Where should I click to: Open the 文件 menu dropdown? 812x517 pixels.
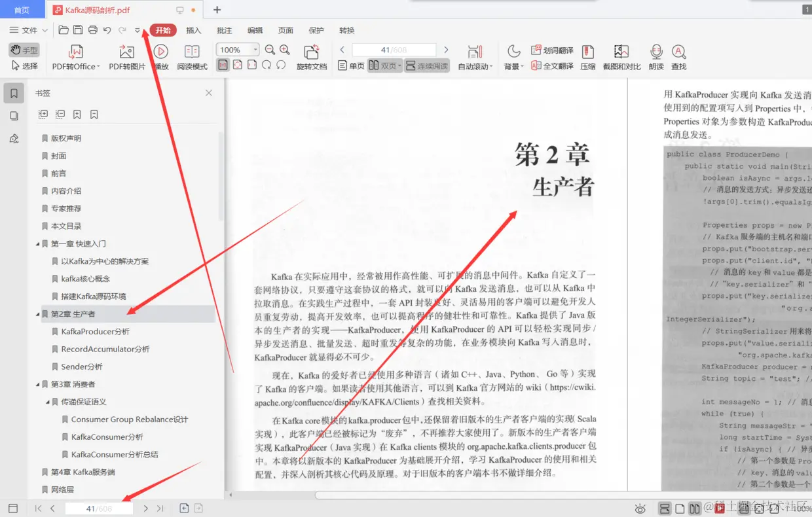click(x=29, y=30)
